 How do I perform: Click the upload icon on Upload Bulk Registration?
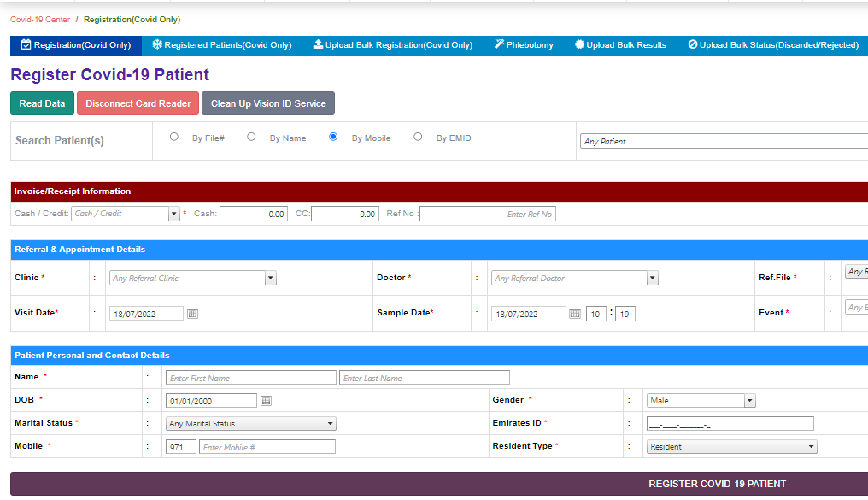coord(319,44)
